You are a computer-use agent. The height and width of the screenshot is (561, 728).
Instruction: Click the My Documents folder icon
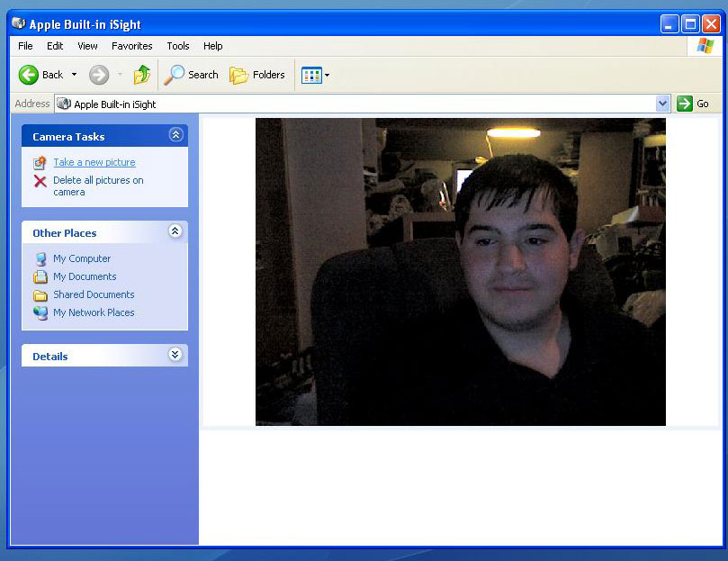[x=40, y=277]
